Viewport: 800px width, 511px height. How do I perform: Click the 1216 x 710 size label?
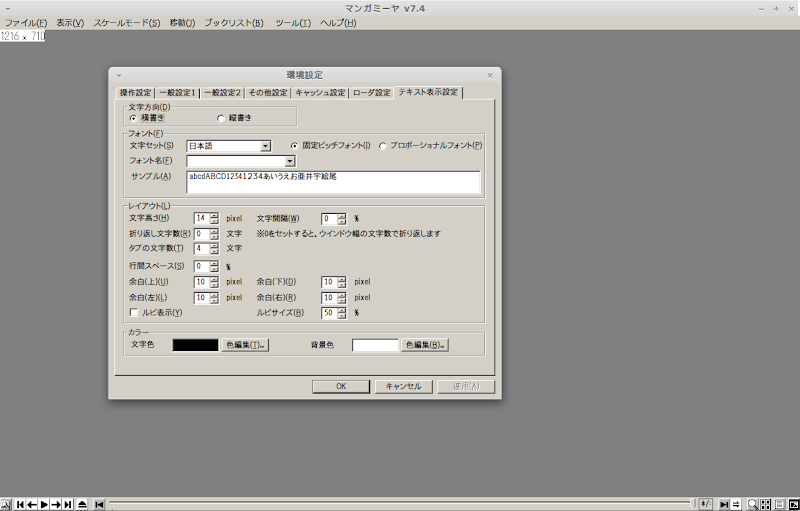click(22, 36)
